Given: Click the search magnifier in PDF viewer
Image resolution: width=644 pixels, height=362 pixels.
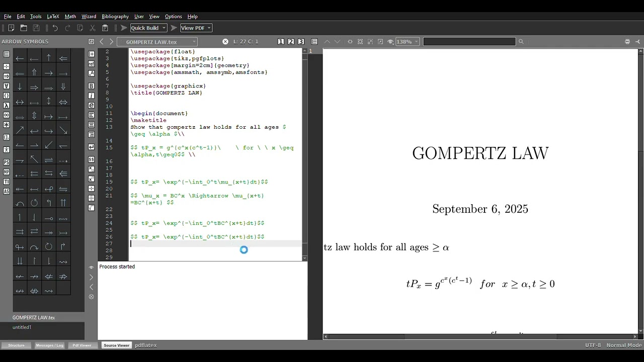Looking at the screenshot, I should click(521, 42).
